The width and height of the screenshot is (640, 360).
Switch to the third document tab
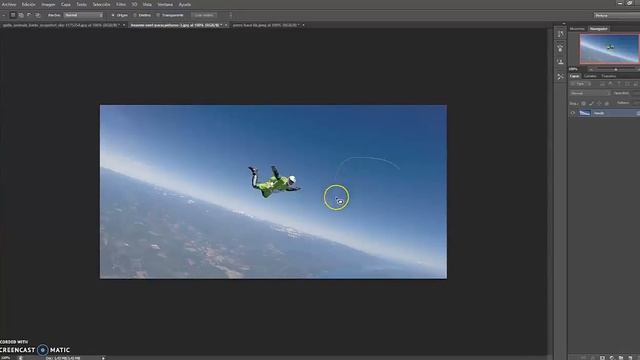265,25
